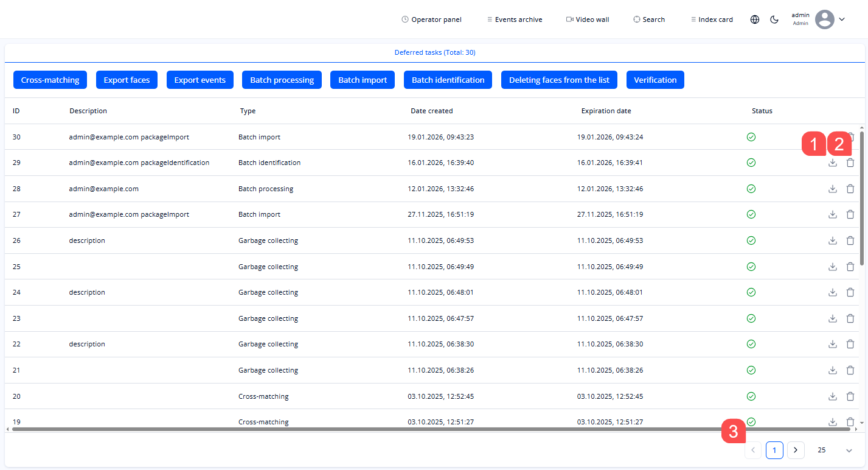Screen dimensions: 868x470
Task: Toggle dark mode with moon icon
Action: (774, 19)
